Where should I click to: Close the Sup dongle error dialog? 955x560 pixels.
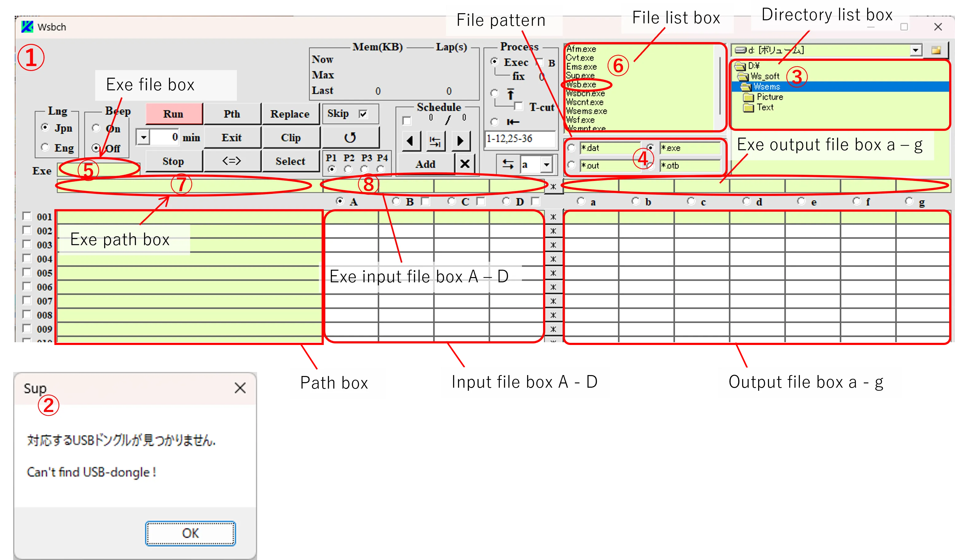(x=240, y=388)
